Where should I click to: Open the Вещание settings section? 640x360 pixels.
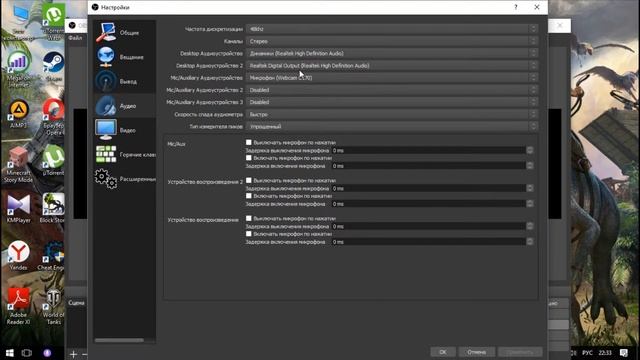point(124,57)
